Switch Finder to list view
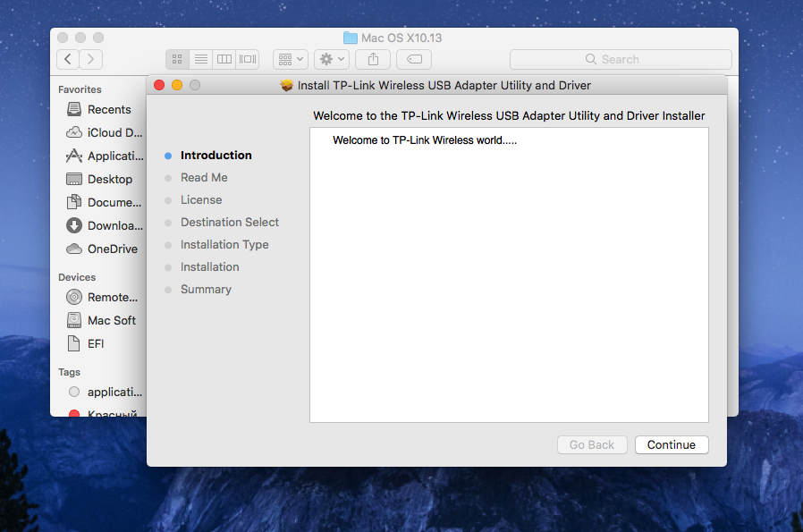The image size is (803, 532). 200,59
